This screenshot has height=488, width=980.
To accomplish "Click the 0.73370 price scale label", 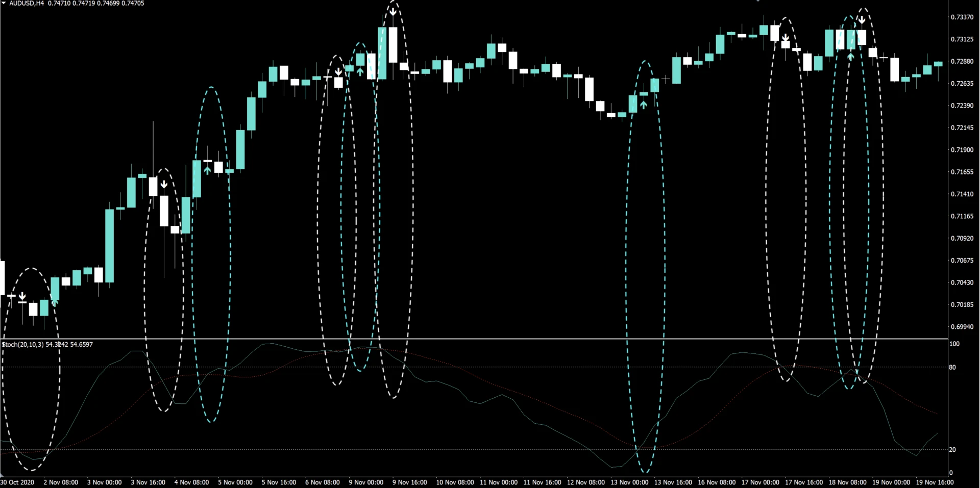I will coord(961,17).
